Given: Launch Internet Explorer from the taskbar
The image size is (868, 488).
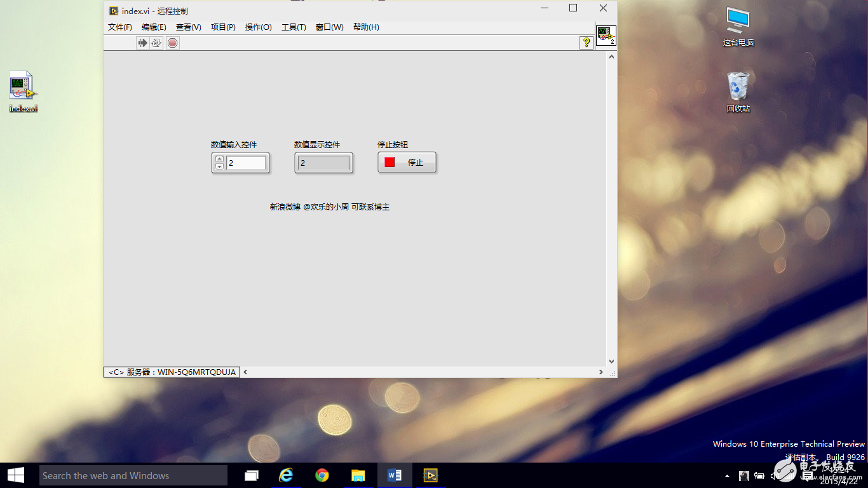Looking at the screenshot, I should pos(287,475).
